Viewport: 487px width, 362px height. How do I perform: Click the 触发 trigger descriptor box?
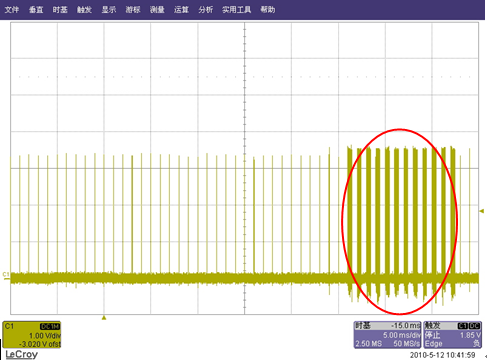point(452,335)
